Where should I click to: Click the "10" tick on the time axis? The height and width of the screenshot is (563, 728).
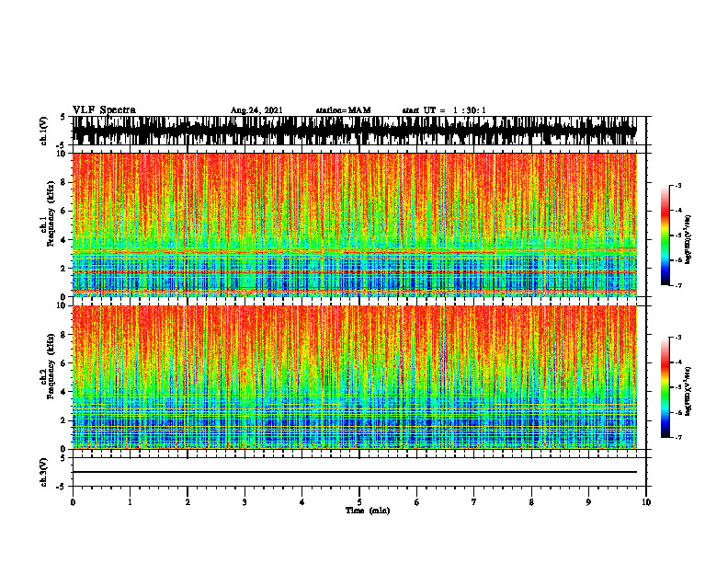(x=646, y=502)
